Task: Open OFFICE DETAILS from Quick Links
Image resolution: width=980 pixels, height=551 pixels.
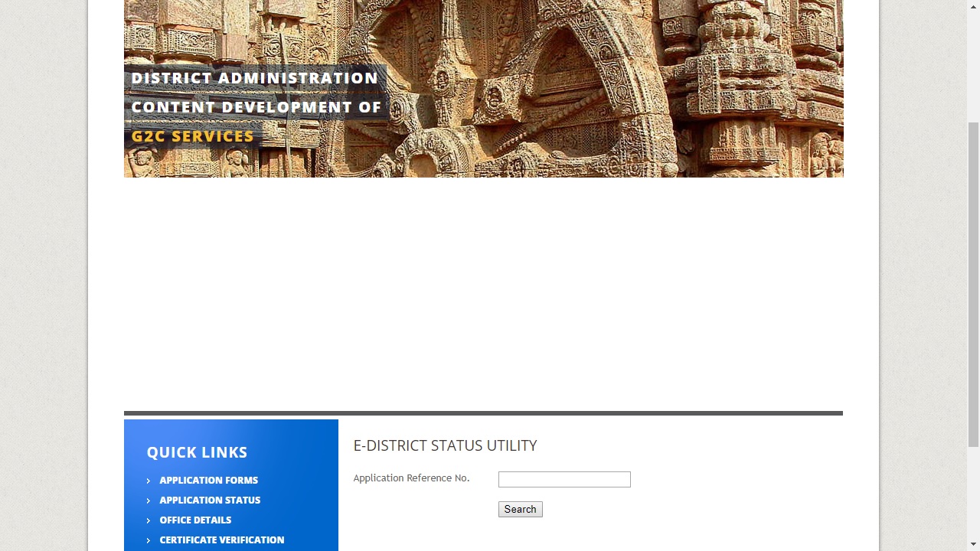Action: pyautogui.click(x=195, y=520)
